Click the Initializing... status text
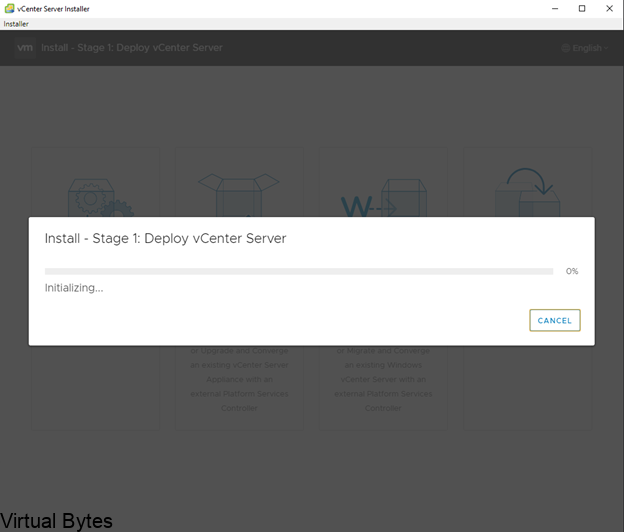The height and width of the screenshot is (532, 624). pos(74,288)
